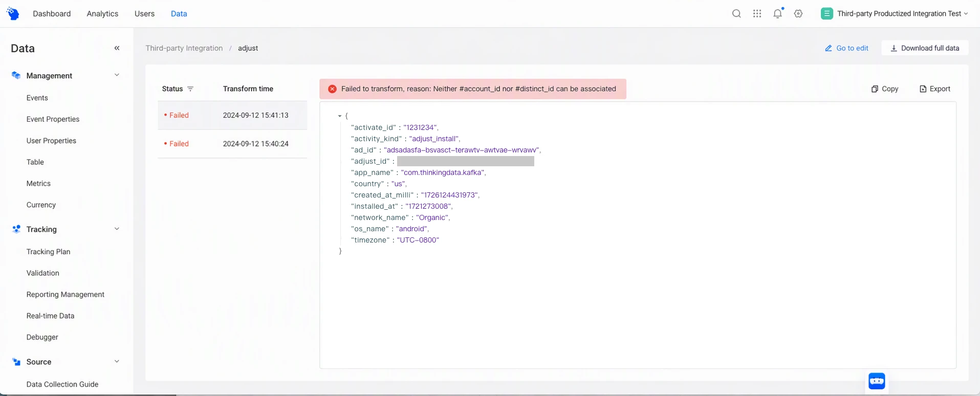
Task: Open Real-time Data in the sidebar
Action: point(51,316)
